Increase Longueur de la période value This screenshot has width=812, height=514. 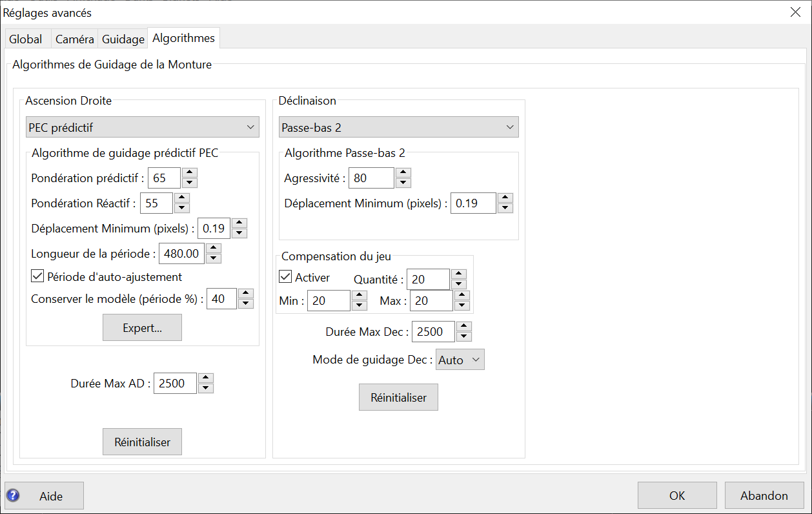pos(214,248)
